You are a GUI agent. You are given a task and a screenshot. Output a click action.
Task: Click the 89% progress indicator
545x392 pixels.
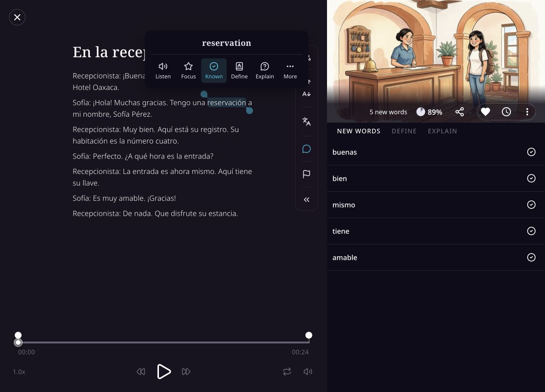click(x=429, y=112)
